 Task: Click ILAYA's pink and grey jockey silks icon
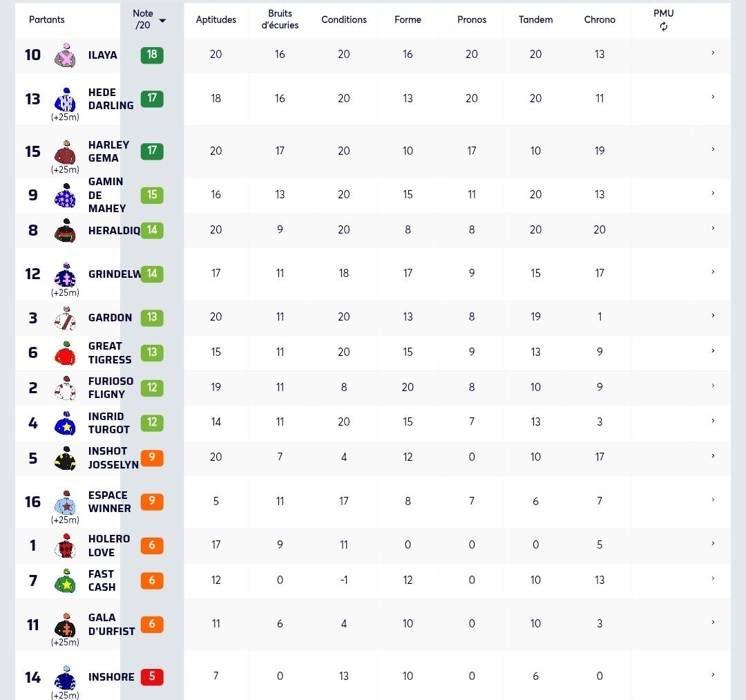click(x=65, y=55)
